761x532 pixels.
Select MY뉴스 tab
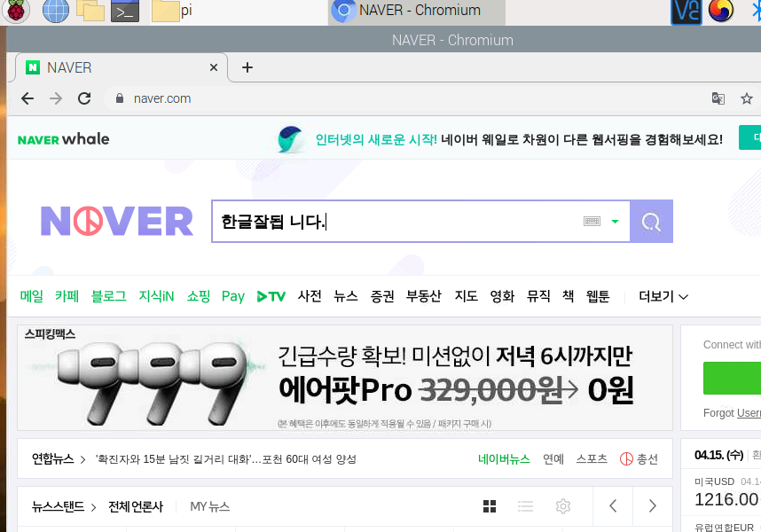coord(209,507)
